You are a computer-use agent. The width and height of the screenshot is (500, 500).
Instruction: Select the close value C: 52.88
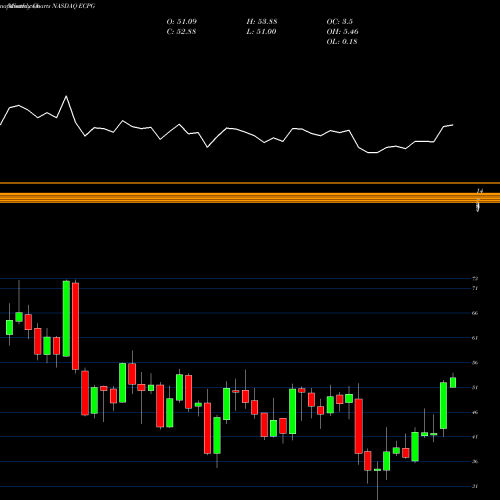pos(181,31)
